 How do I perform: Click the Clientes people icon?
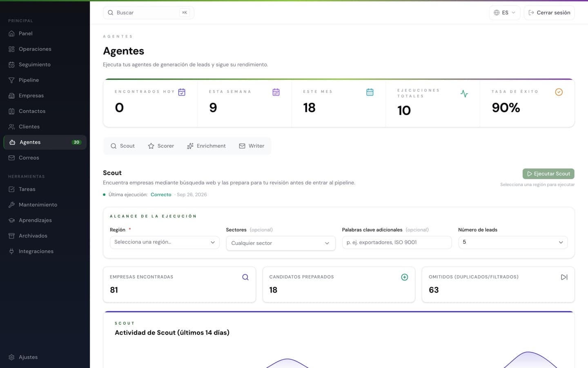[11, 127]
